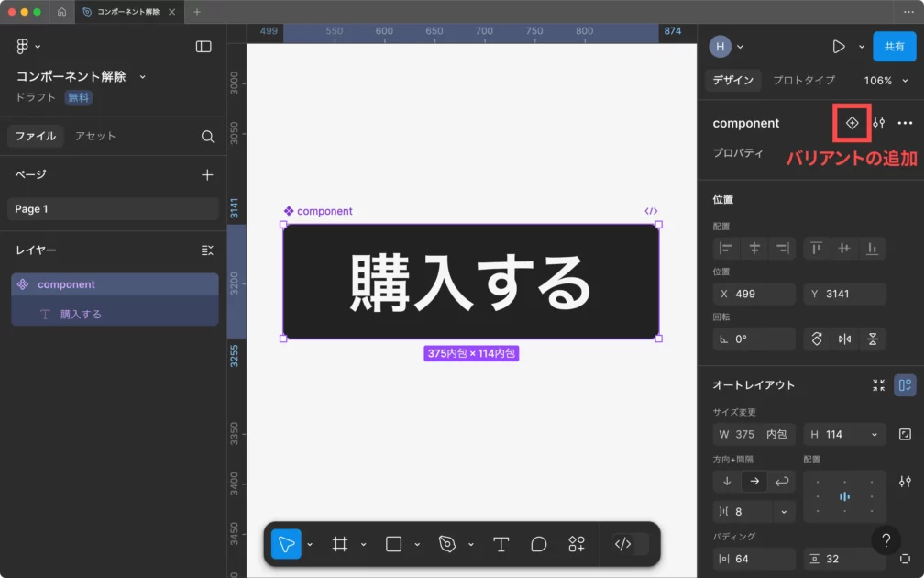Toggle the left sidebar panel icon
Screen dimensions: 924x578
tap(203, 47)
